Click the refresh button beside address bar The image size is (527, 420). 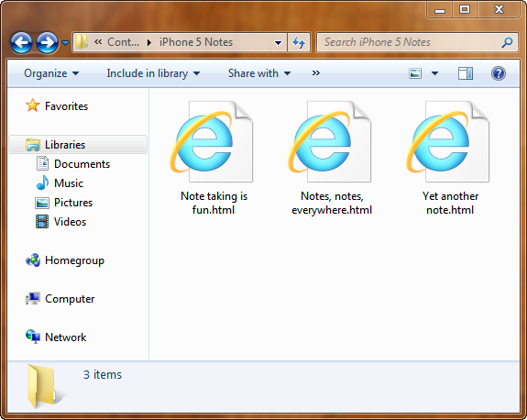tap(299, 42)
